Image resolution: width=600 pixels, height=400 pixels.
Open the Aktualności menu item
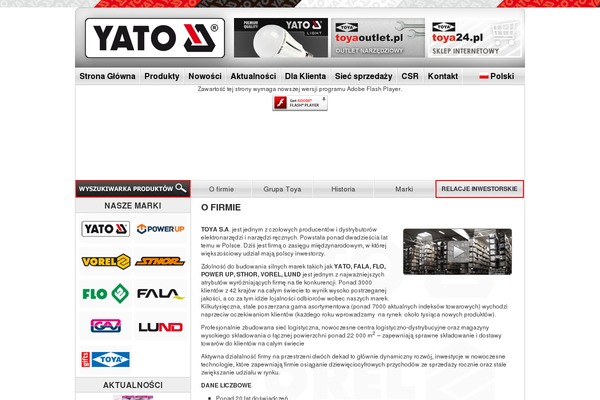point(253,76)
